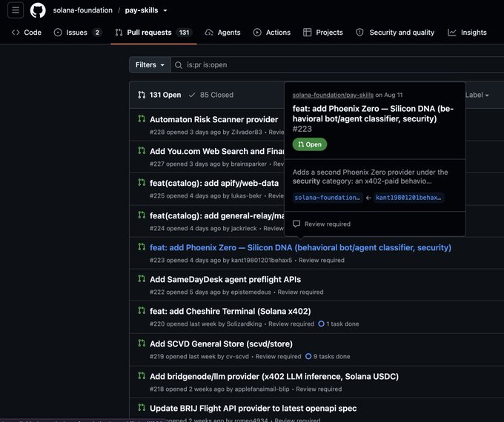Open author kant19801201behax5 profile link
The width and height of the screenshot is (504, 422).
[x=262, y=260]
